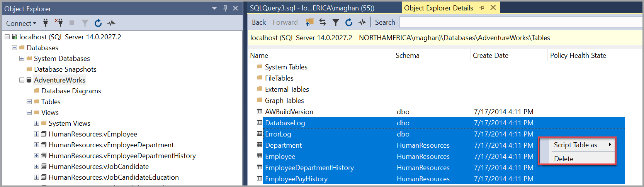Select the AWBuildVersion table row
Viewport: 644px width, 187px height.
(289, 112)
